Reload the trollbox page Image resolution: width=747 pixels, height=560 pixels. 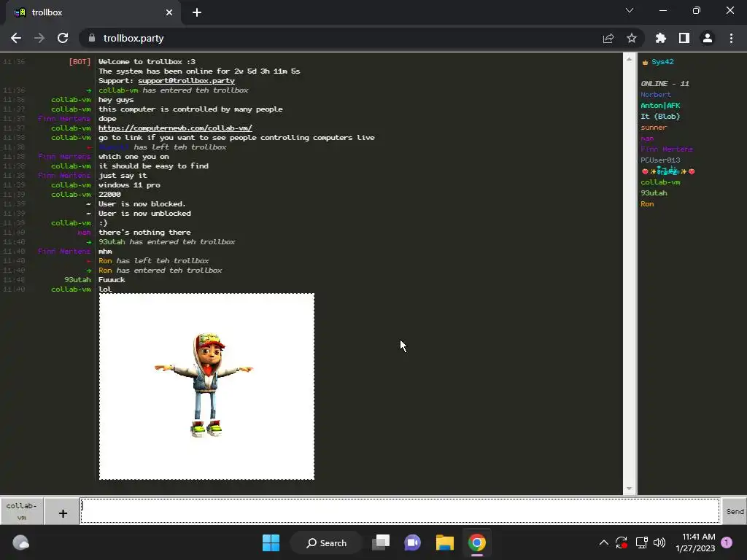click(x=63, y=38)
